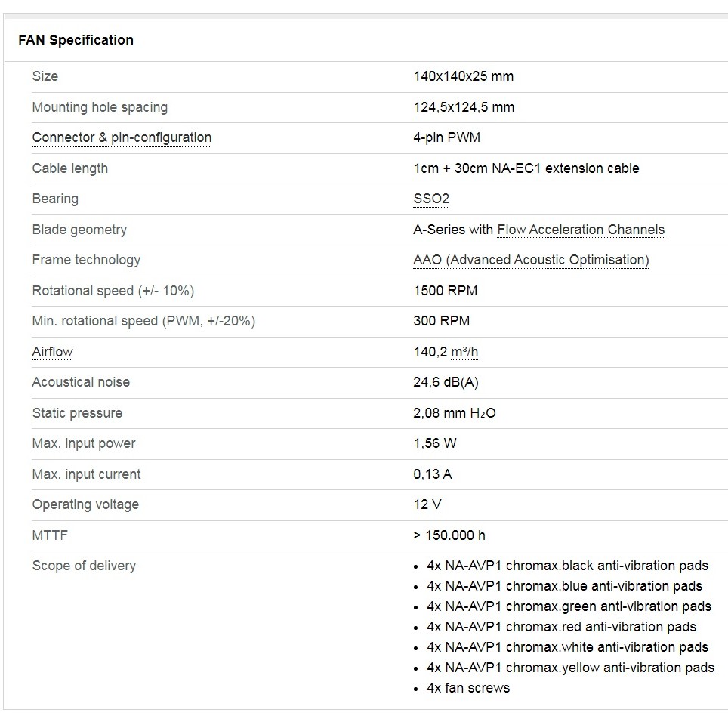Click the 'Cable length' row label

coord(69,168)
